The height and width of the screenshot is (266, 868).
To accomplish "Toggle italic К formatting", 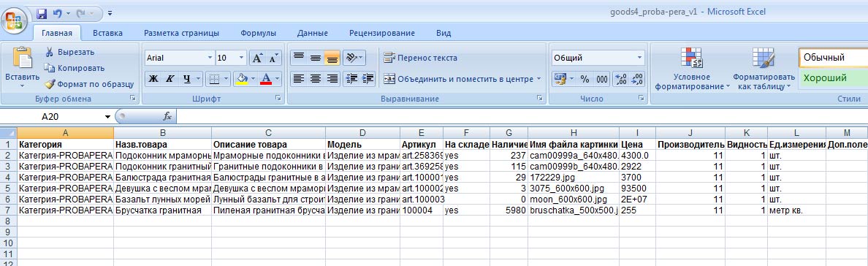I will [x=170, y=79].
